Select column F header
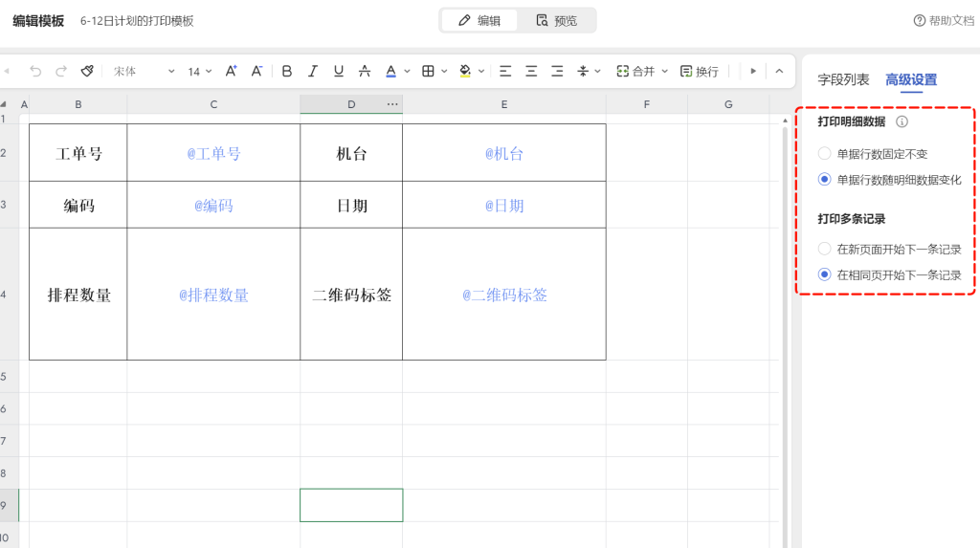The height and width of the screenshot is (548, 980). [647, 104]
